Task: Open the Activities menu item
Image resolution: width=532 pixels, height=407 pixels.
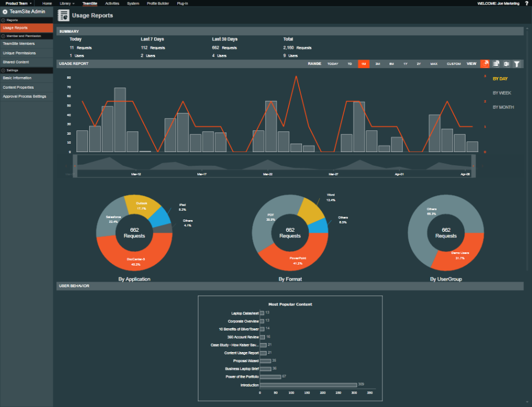Action: pos(112,3)
